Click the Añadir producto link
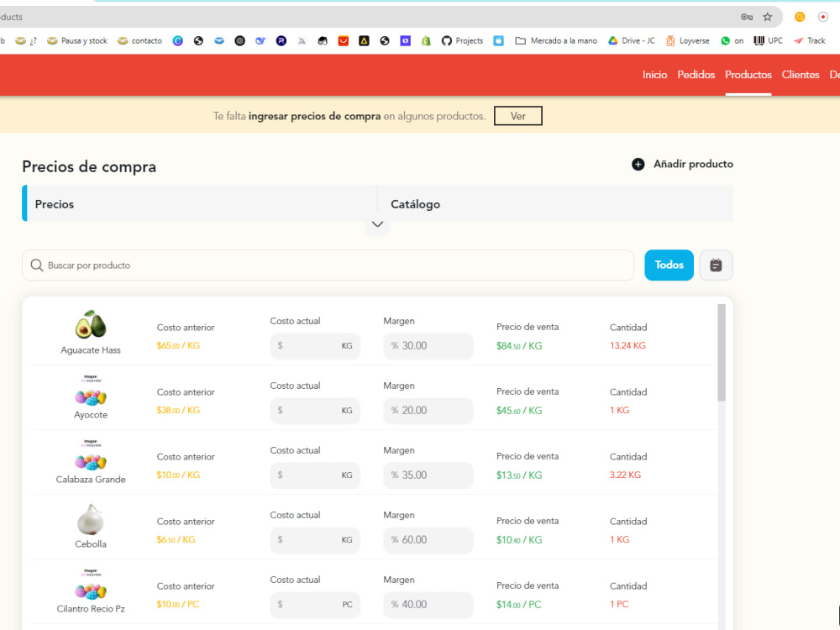 click(x=693, y=165)
